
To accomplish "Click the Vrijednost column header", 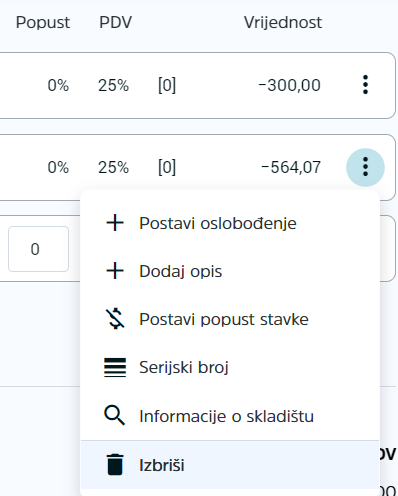I will 283,23.
